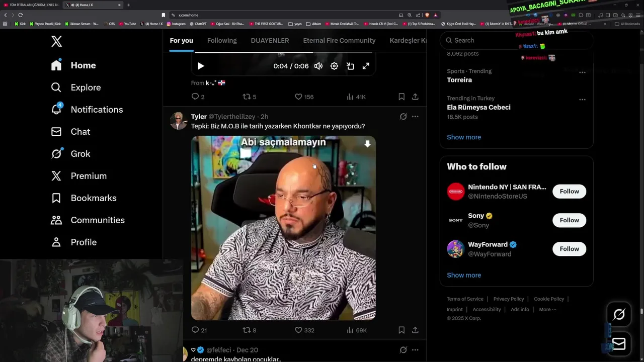
Task: Repost the post with 8 reposts
Action: tap(250, 330)
